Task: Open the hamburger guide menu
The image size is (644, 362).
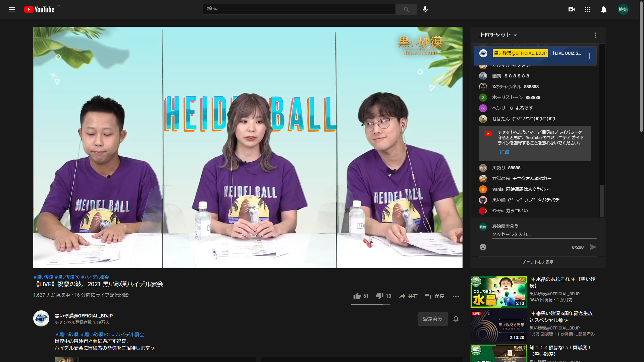Action: 12,9
